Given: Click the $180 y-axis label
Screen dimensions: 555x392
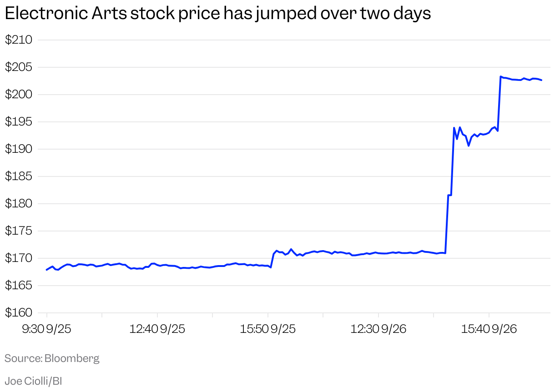Looking at the screenshot, I should [19, 204].
